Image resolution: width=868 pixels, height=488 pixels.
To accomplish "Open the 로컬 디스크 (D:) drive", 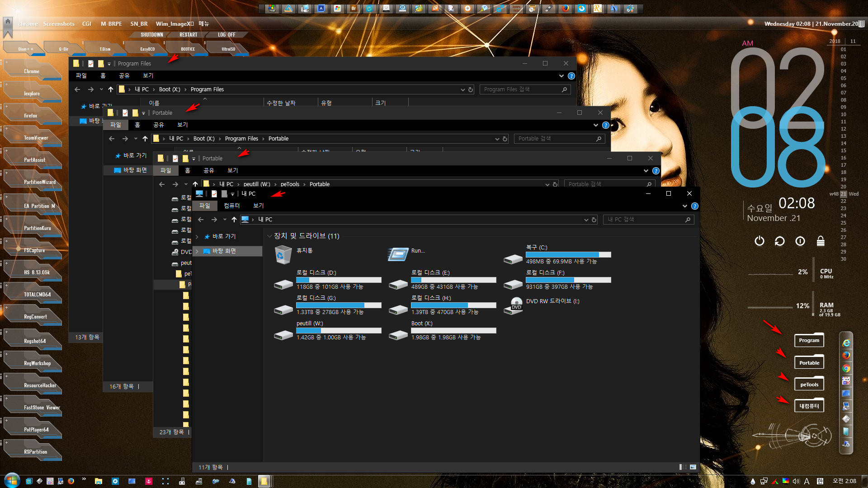I will pyautogui.click(x=328, y=280).
